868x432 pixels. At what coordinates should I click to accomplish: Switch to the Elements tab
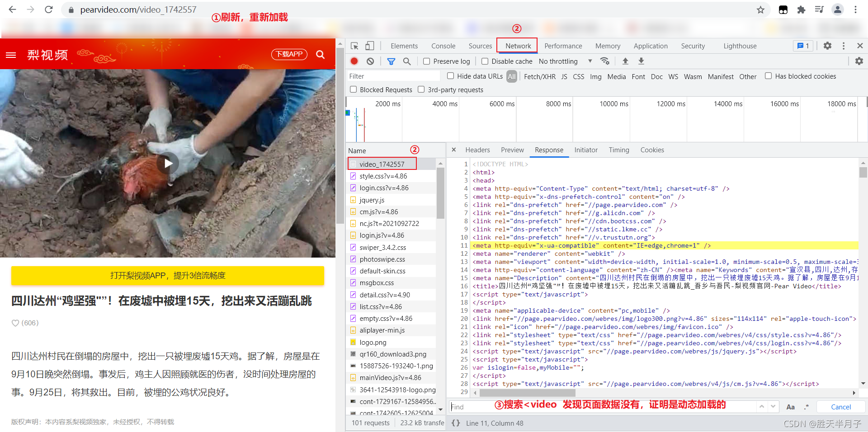tap(404, 46)
